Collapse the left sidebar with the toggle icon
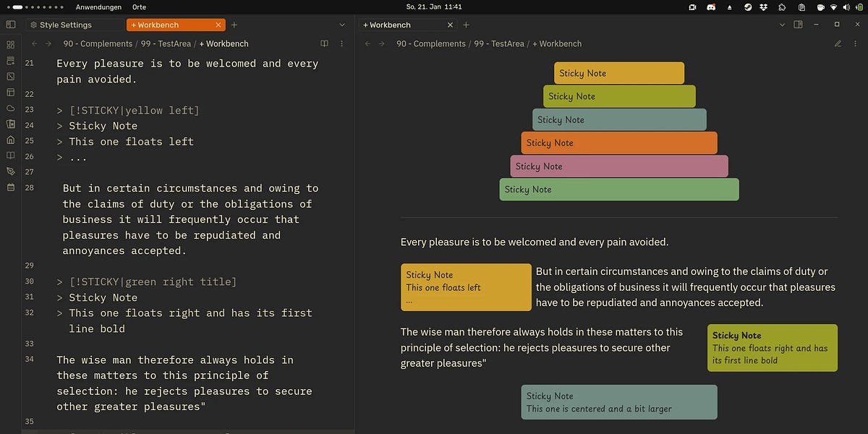The height and width of the screenshot is (434, 868). point(10,24)
